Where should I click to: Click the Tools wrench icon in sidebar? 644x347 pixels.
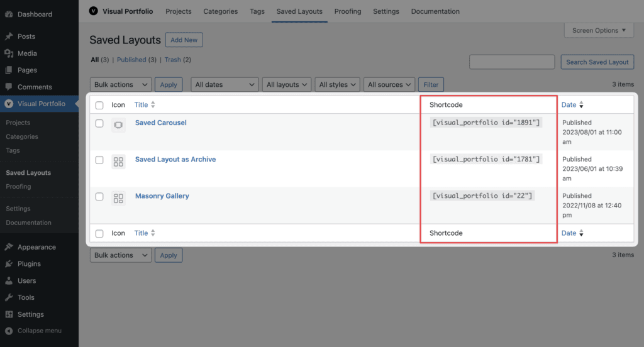[x=9, y=297]
